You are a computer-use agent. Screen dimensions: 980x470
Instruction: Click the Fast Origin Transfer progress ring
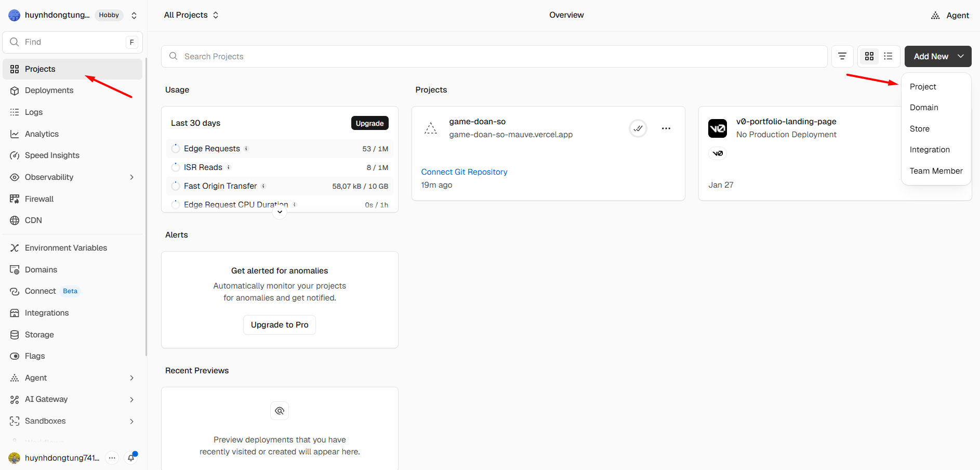point(176,186)
